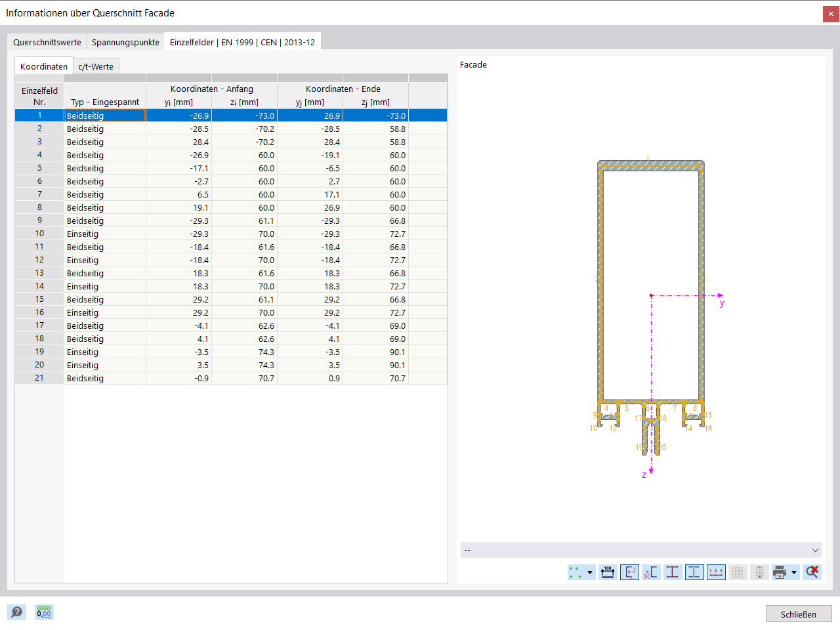This screenshot has width=840, height=630.
Task: Show red stress points on I-section
Action: (673, 572)
